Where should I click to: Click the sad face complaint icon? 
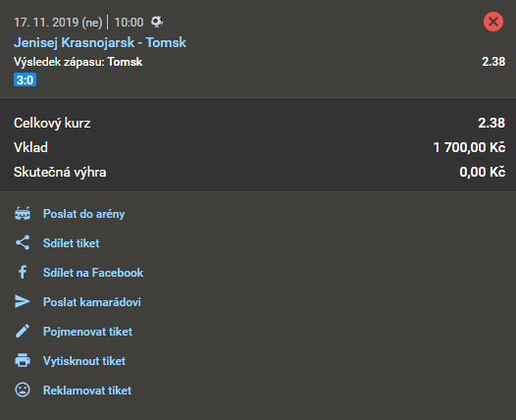(x=23, y=390)
